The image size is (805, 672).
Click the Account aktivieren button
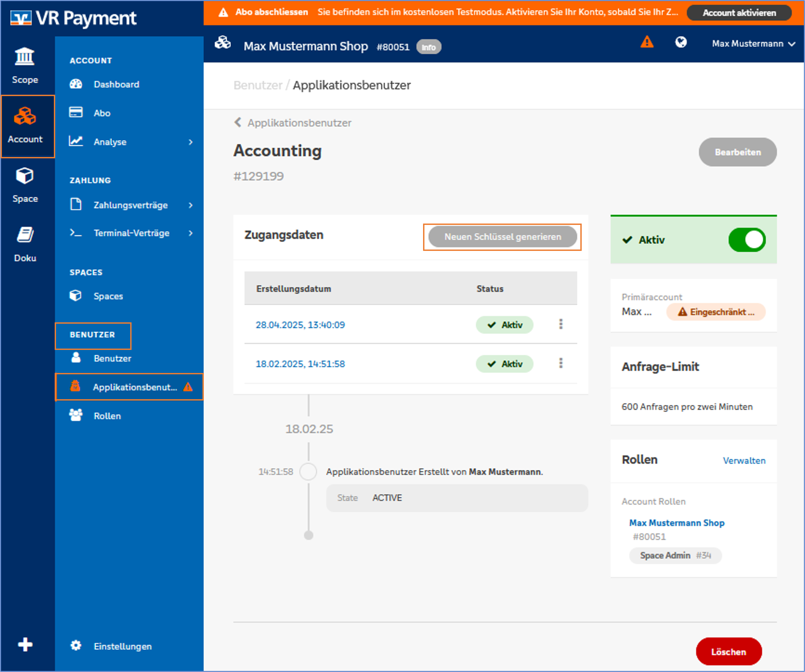click(739, 13)
